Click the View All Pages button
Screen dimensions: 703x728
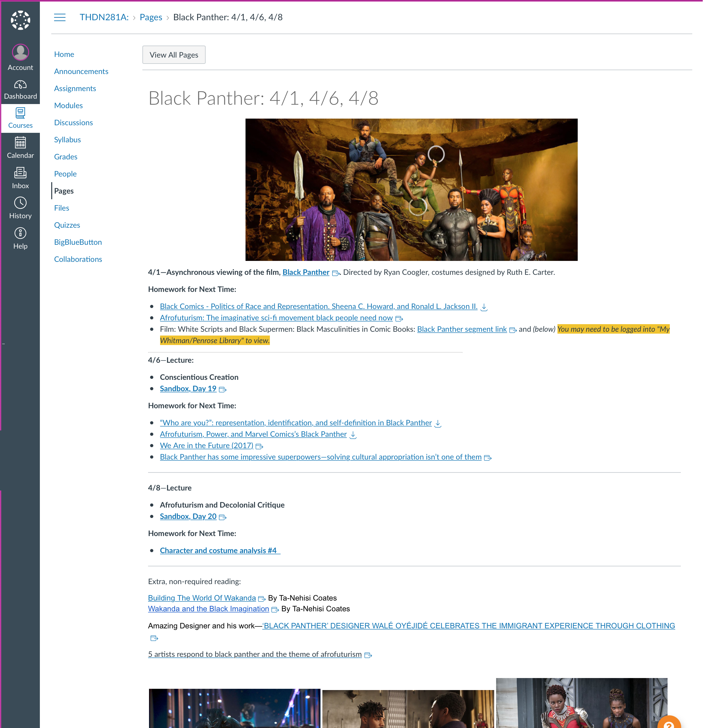[173, 55]
